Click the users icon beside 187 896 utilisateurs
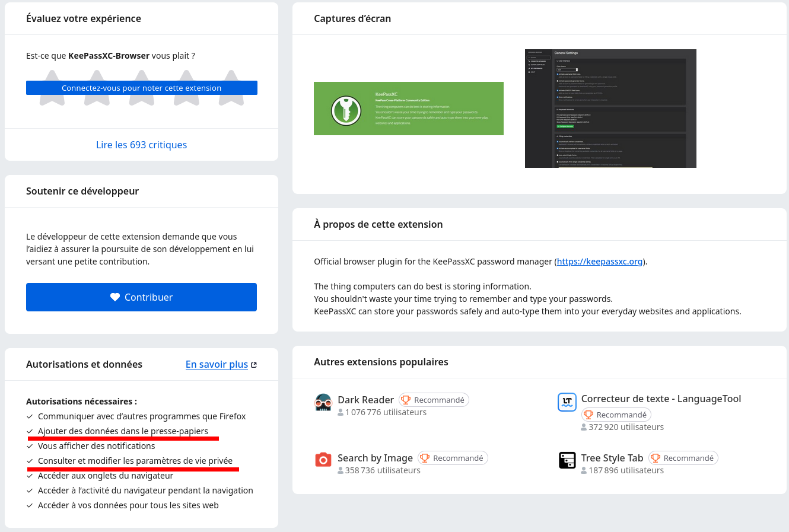The width and height of the screenshot is (789, 532). (584, 470)
